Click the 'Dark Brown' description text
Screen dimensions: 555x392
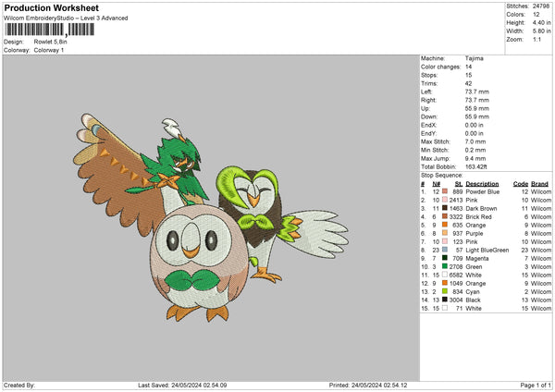tap(481, 208)
